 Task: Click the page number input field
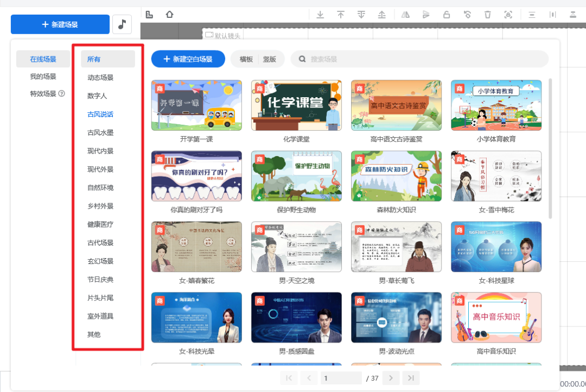tap(341, 378)
